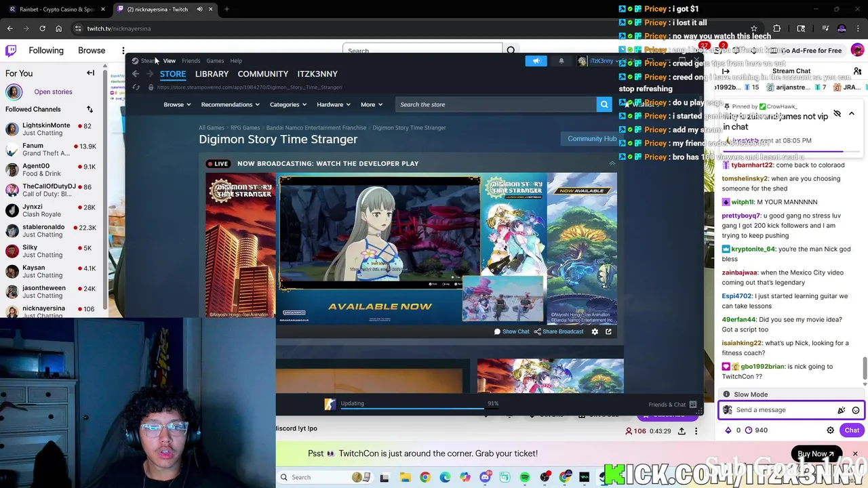Collapse the pinned message with the chevron
This screenshot has width=868, height=488.
click(x=852, y=114)
